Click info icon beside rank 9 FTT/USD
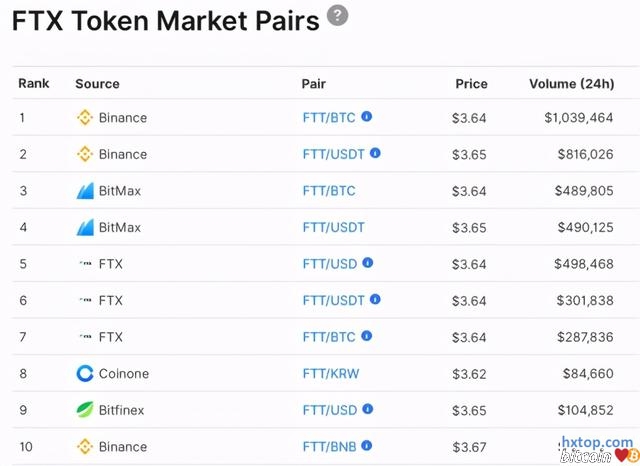The width and height of the screenshot is (640, 466). (367, 409)
